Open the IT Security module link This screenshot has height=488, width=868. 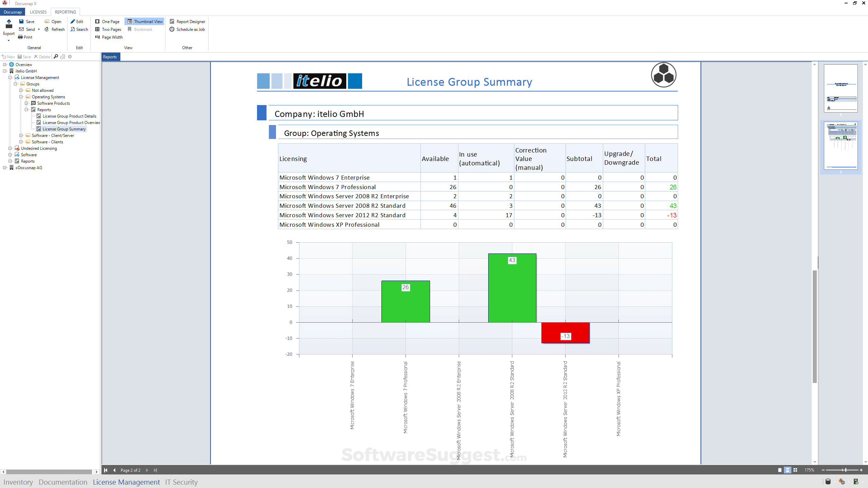click(x=181, y=482)
